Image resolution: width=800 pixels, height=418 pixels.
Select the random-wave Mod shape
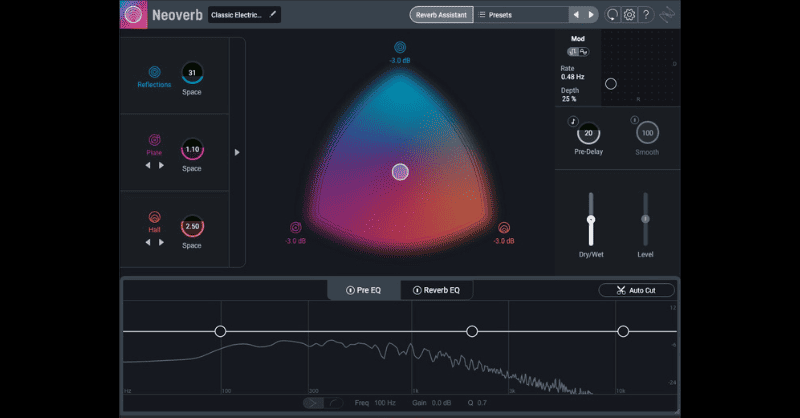pos(584,52)
